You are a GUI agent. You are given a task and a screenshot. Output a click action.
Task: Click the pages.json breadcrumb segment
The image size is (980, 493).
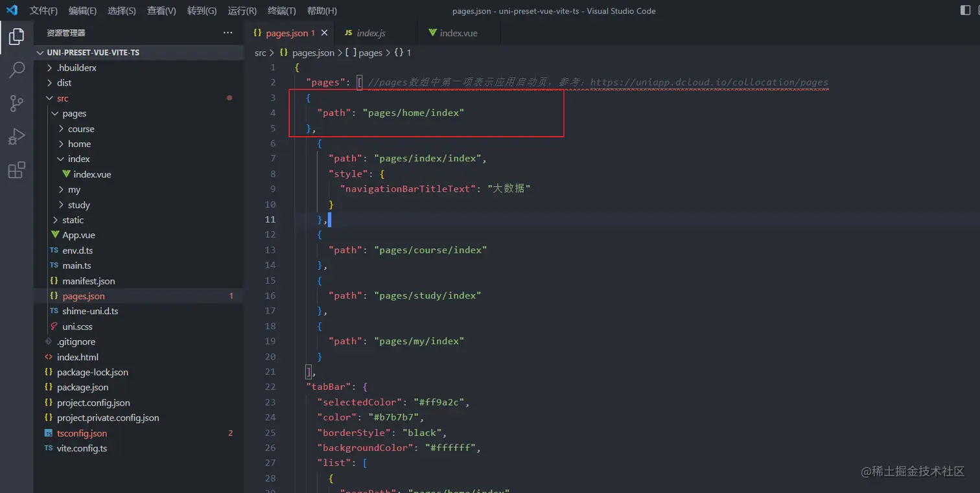point(313,53)
